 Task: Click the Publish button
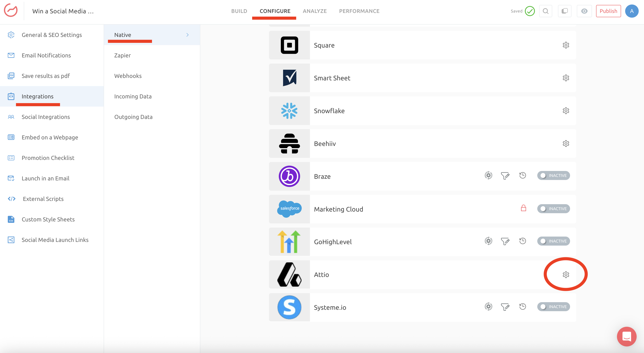pyautogui.click(x=608, y=11)
